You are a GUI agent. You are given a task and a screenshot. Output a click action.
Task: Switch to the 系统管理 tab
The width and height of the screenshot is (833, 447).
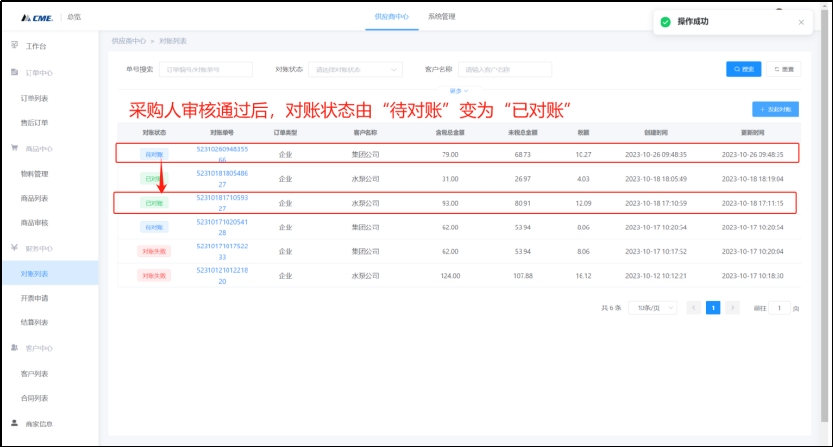pyautogui.click(x=441, y=17)
